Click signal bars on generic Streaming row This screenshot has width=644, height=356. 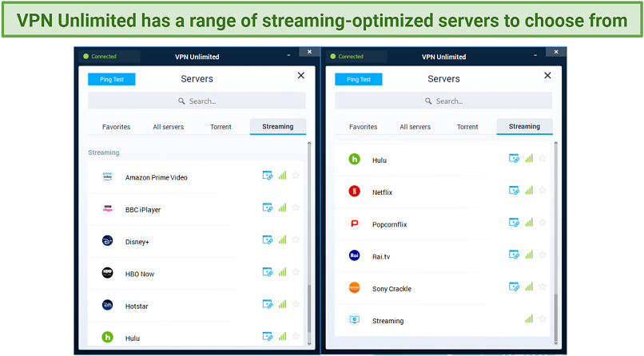click(x=529, y=318)
